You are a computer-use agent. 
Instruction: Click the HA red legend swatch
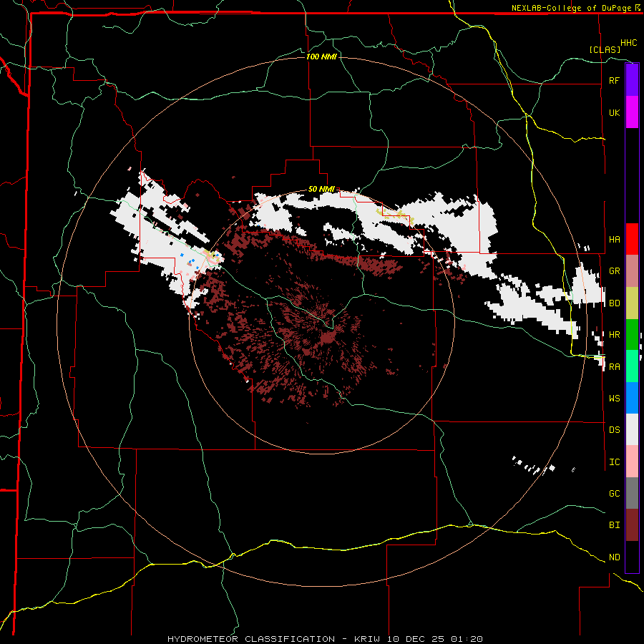(632, 239)
